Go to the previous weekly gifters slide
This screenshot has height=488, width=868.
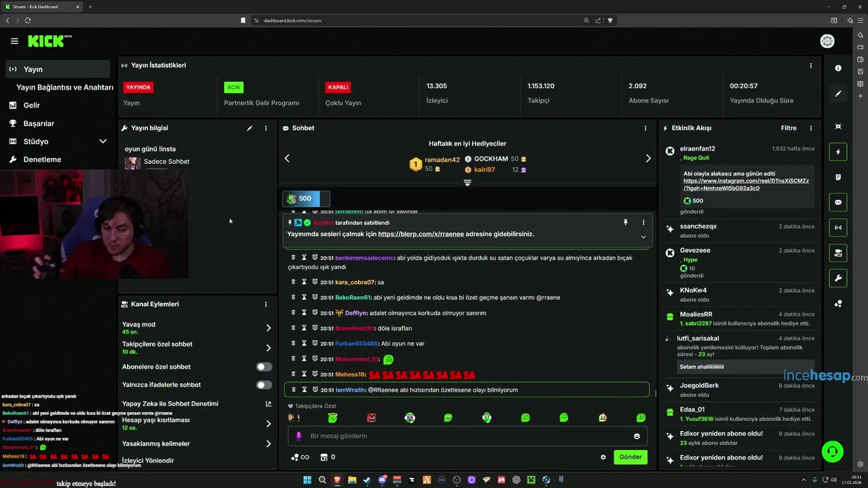(x=287, y=158)
